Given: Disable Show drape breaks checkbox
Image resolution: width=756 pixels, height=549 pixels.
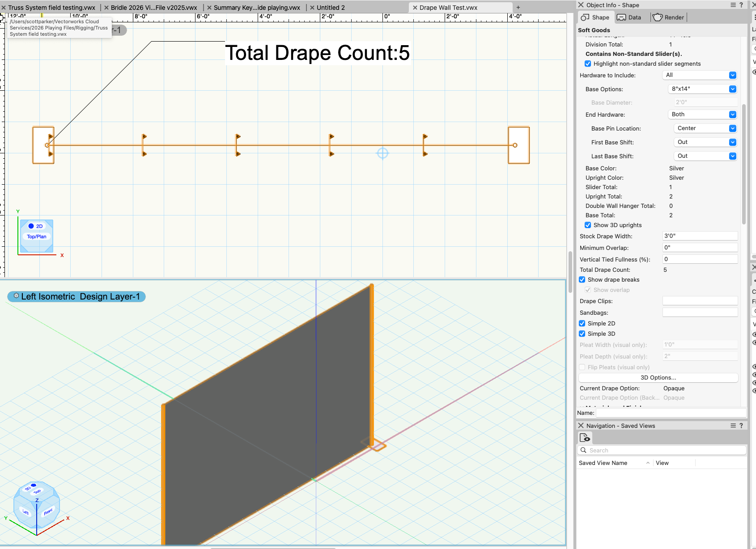Looking at the screenshot, I should pos(582,280).
